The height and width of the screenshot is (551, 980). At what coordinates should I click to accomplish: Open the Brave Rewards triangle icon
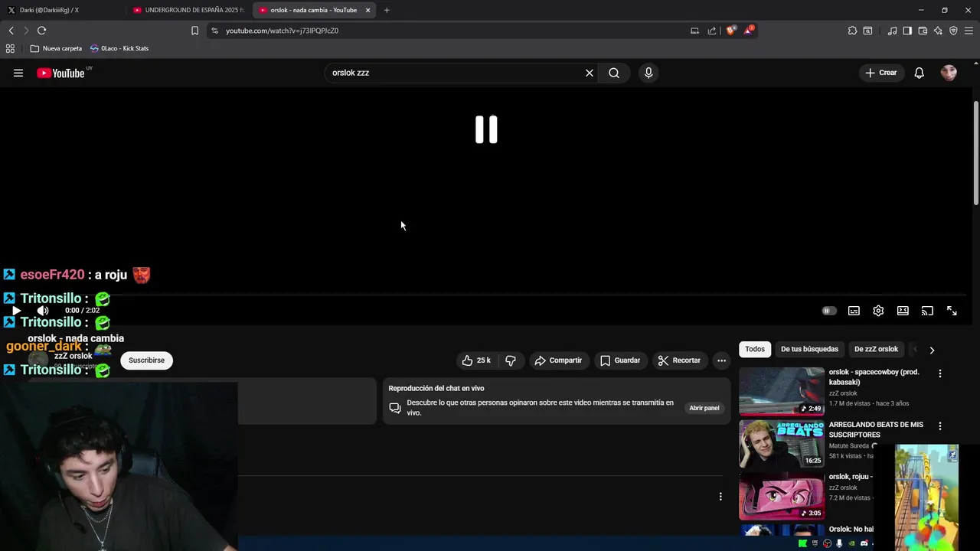[x=749, y=31]
